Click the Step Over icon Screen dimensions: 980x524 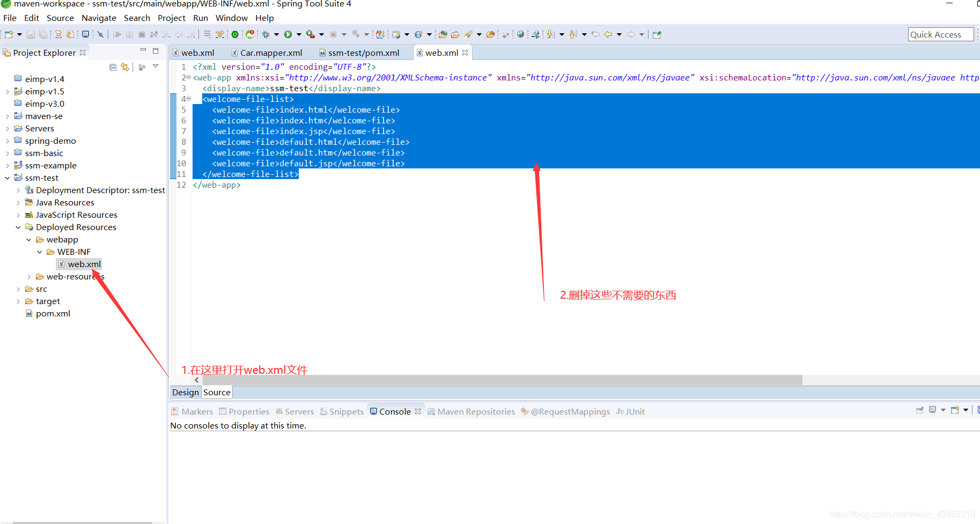pyautogui.click(x=179, y=34)
